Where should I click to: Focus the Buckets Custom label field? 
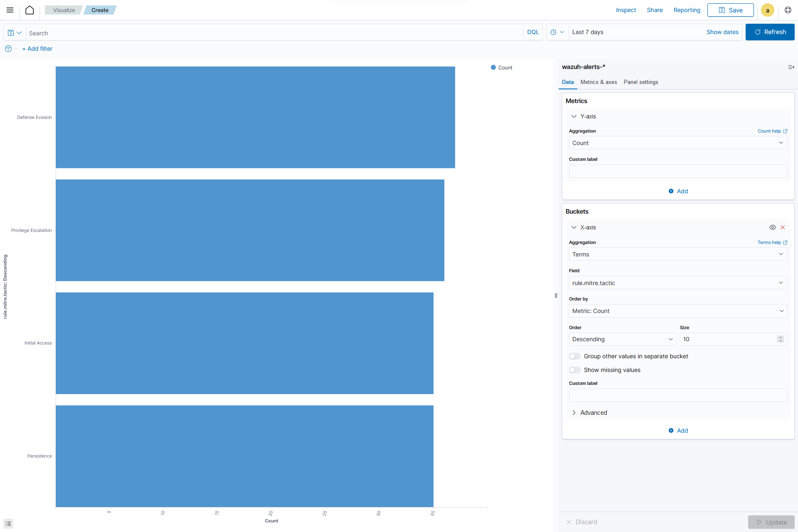pyautogui.click(x=678, y=395)
